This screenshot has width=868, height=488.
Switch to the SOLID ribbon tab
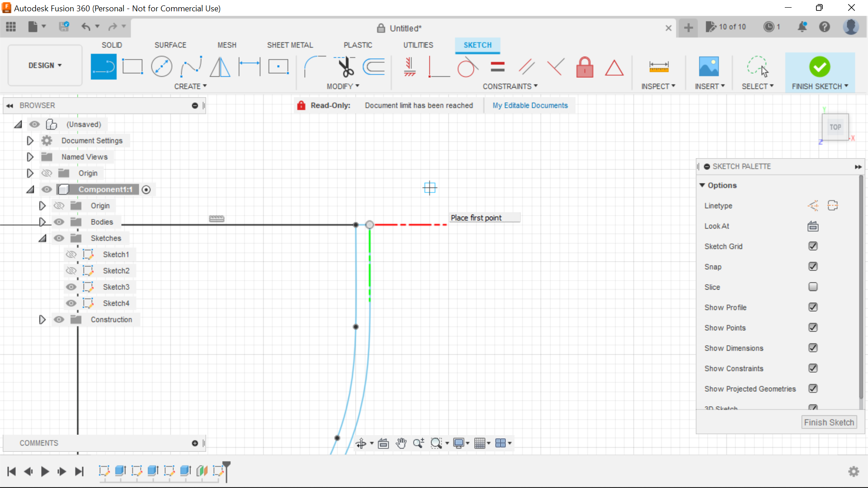[x=111, y=45]
